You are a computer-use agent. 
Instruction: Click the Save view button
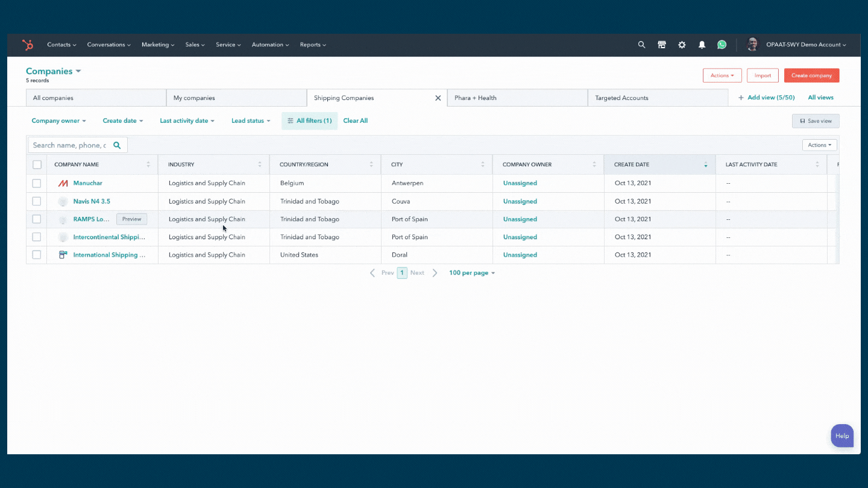pyautogui.click(x=816, y=121)
